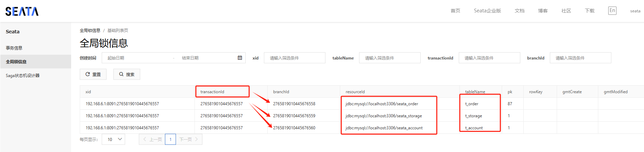Click the 上一页 previous page button
Viewport: 644px width, 152px height.
(152, 139)
